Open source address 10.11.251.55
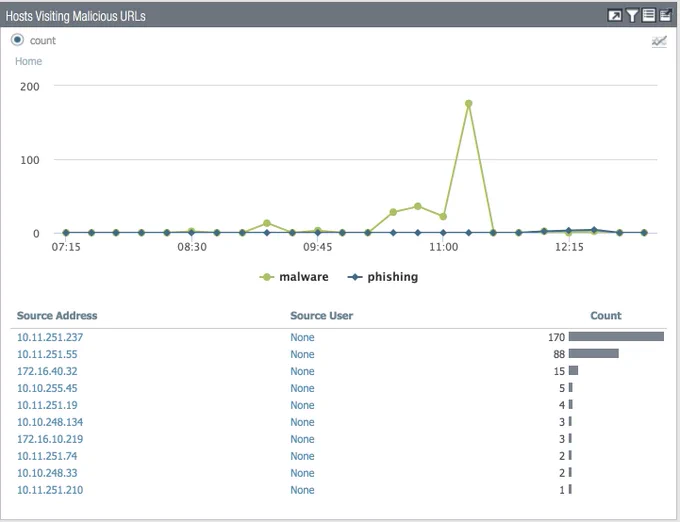Image resolution: width=680 pixels, height=522 pixels. click(x=47, y=354)
